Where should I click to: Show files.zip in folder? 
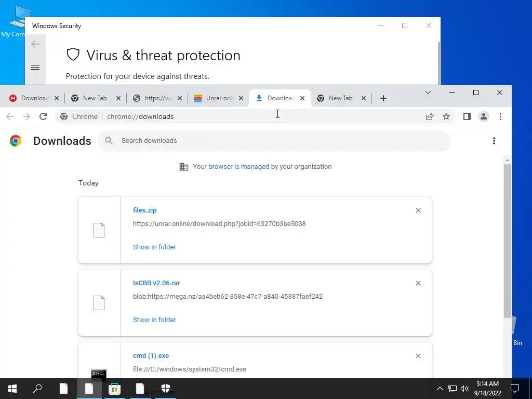tap(154, 247)
